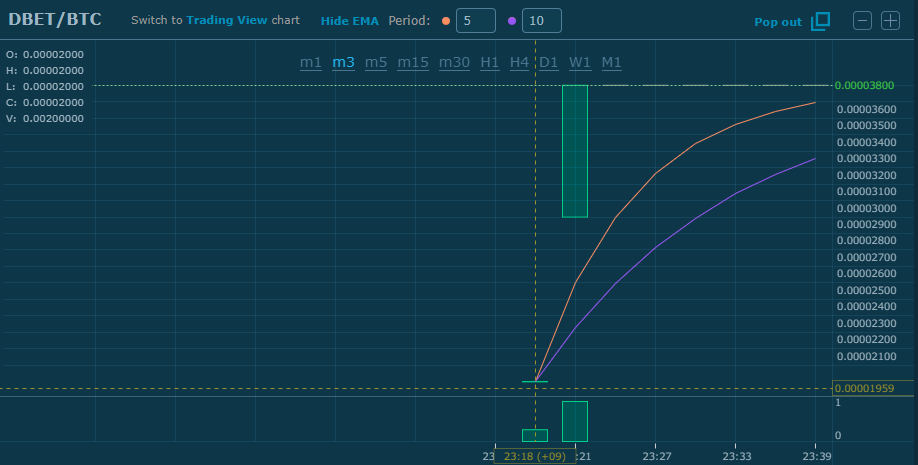
Task: Select the m5 timeframe
Action: 376,63
